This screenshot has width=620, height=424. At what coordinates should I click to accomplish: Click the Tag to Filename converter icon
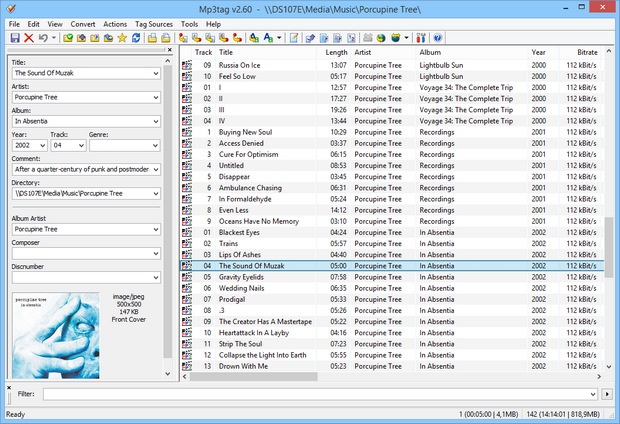coord(183,38)
